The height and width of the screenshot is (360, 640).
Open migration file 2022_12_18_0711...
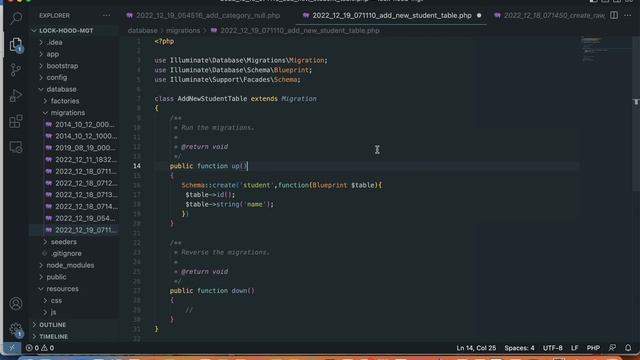coord(86,171)
